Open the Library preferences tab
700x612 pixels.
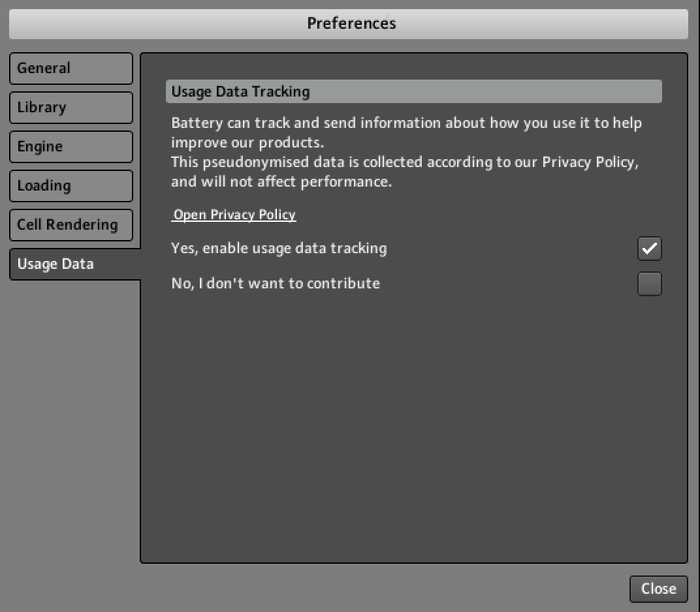tap(71, 108)
